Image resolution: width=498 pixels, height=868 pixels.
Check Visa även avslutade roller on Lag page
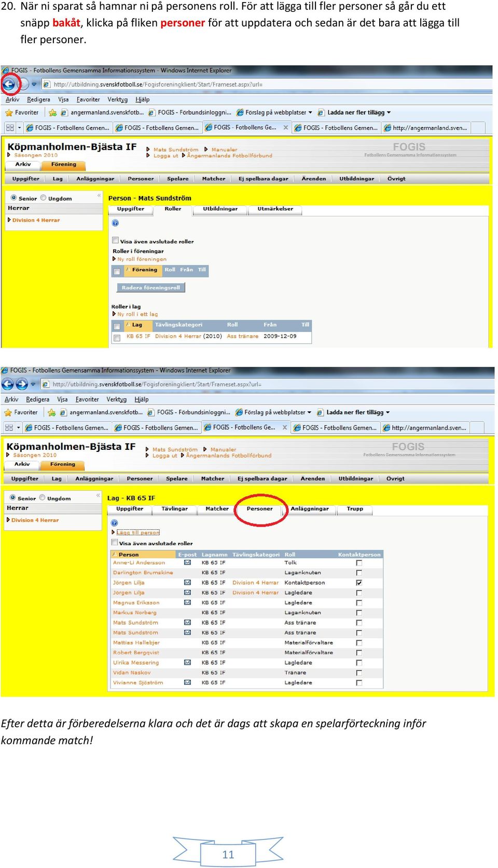click(x=114, y=543)
